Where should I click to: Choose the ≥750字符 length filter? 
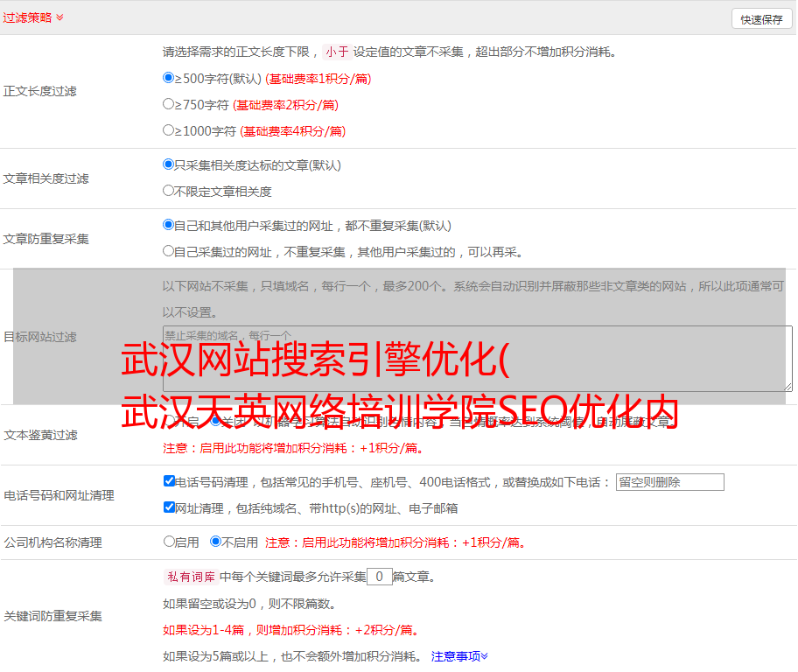(x=169, y=104)
